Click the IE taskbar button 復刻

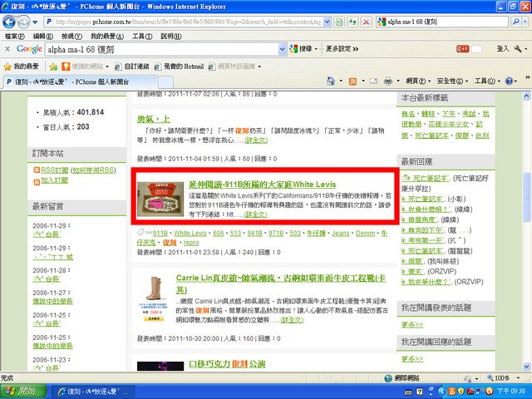pyautogui.click(x=93, y=392)
